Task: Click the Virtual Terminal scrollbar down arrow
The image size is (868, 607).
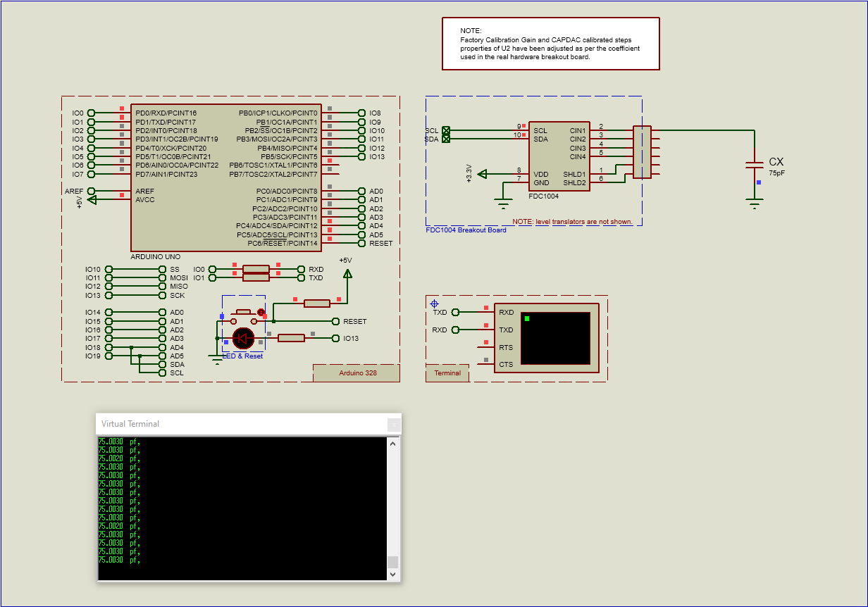Action: (392, 573)
